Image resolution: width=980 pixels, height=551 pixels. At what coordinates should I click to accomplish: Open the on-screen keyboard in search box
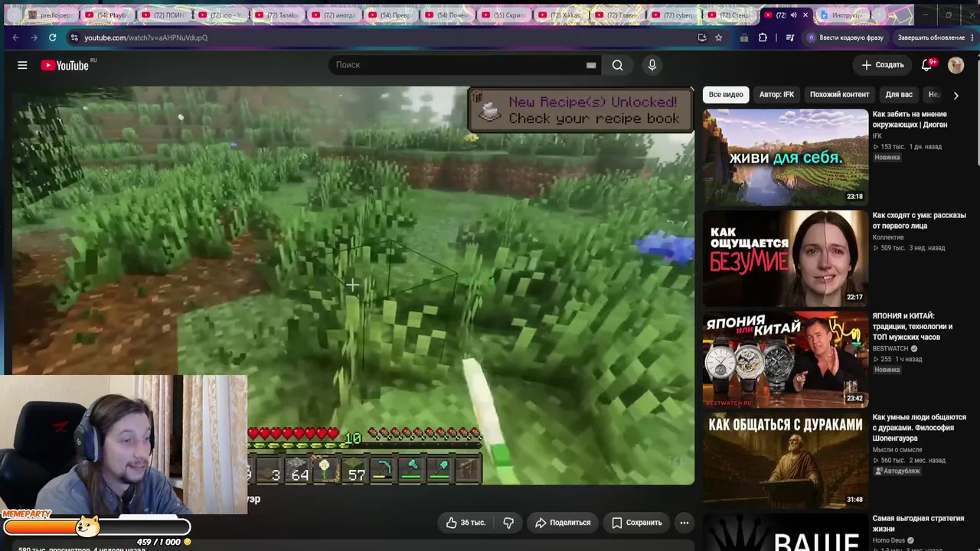click(x=591, y=65)
